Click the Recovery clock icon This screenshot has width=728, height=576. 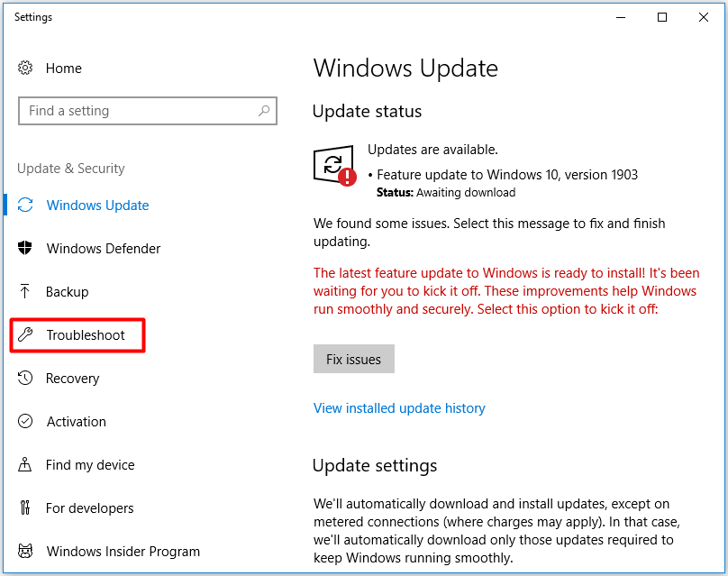(x=25, y=378)
